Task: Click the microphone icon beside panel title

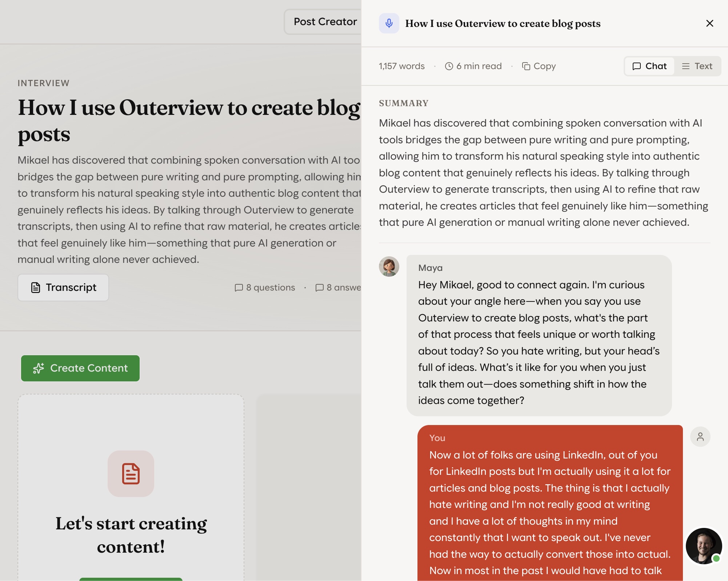Action: 389,23
